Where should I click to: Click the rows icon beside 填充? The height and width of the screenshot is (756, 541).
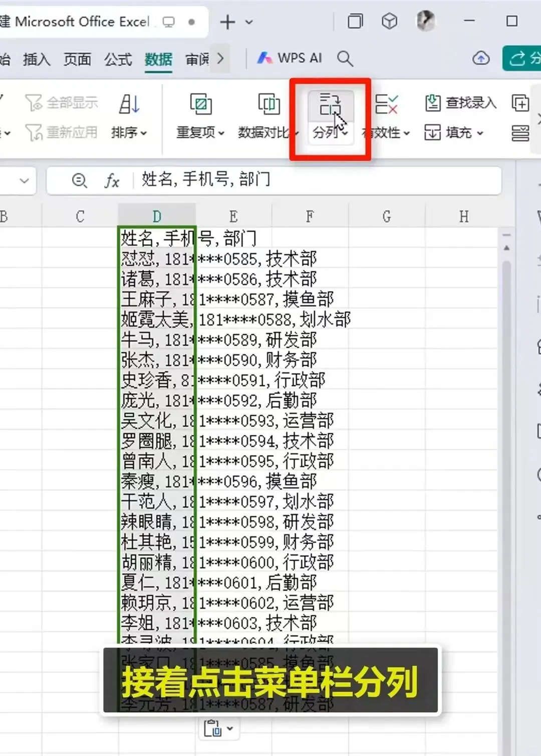pos(520,133)
